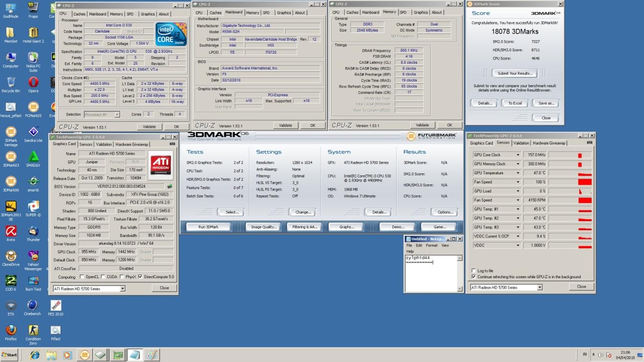Toggle the DirectCompute 5.0 checkbox

coord(140,277)
